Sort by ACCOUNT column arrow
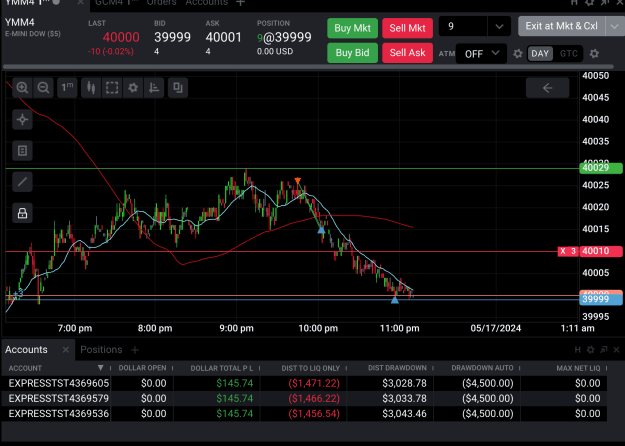 point(100,368)
